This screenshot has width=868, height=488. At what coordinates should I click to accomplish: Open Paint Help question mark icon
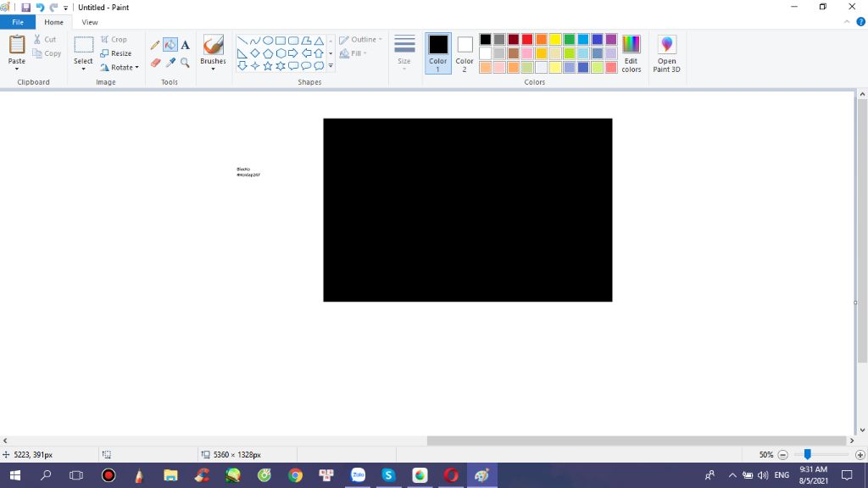861,22
